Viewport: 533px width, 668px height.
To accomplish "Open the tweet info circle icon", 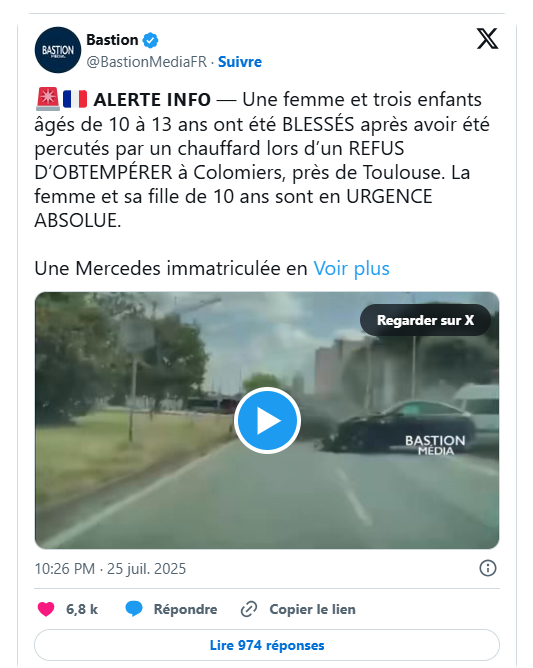I will pos(488,568).
